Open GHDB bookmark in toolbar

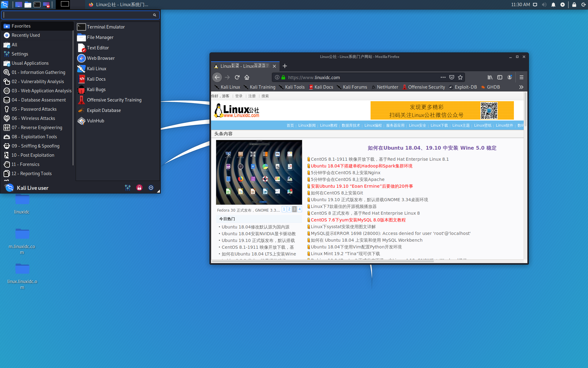point(490,87)
